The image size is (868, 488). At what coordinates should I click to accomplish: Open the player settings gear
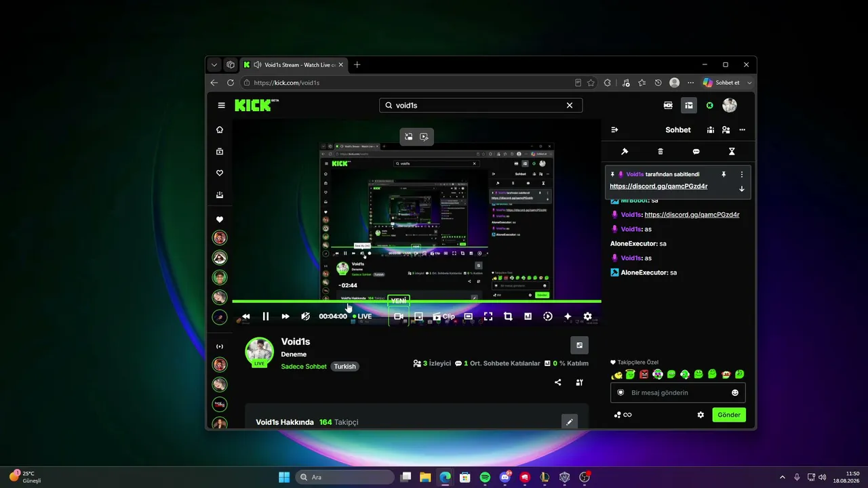[587, 317]
